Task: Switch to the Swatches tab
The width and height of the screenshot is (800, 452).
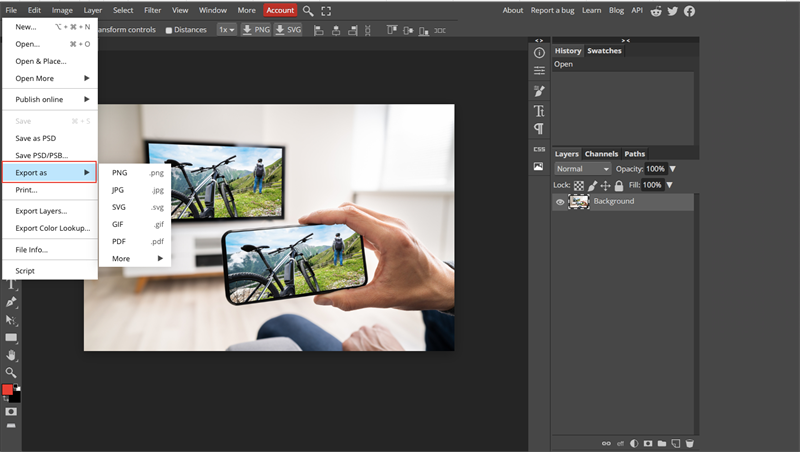Action: pyautogui.click(x=604, y=51)
